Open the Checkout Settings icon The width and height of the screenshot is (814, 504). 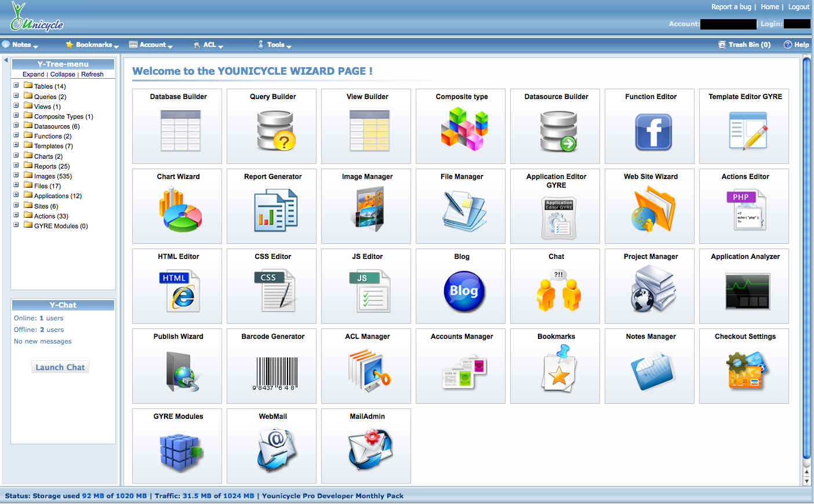[747, 371]
